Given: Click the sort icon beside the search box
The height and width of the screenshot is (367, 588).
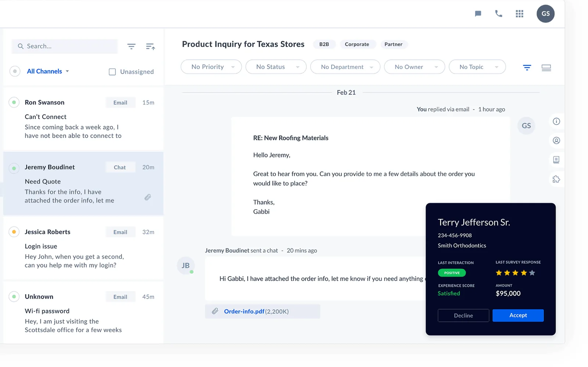Looking at the screenshot, I should click(x=150, y=46).
